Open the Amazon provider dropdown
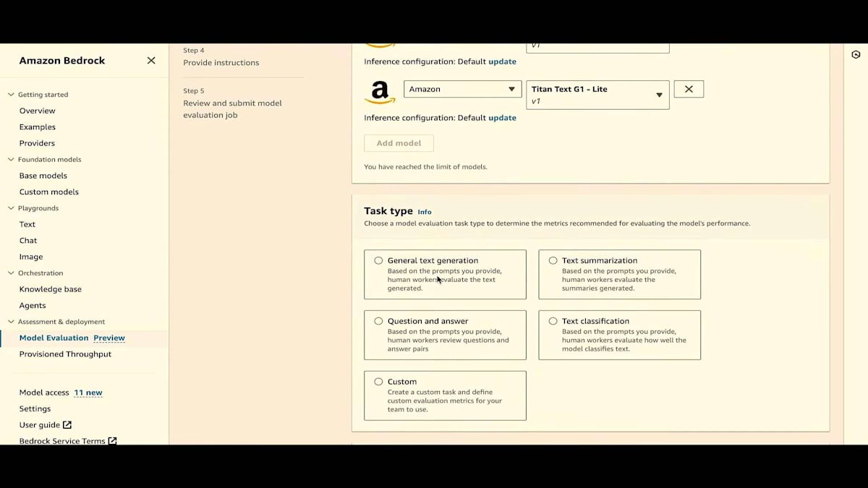This screenshot has width=868, height=488. (463, 89)
